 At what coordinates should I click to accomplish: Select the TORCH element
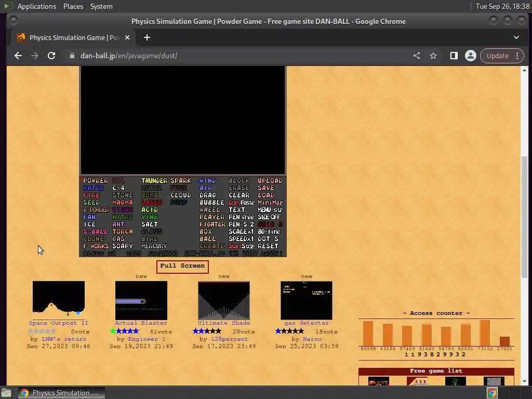tap(123, 231)
